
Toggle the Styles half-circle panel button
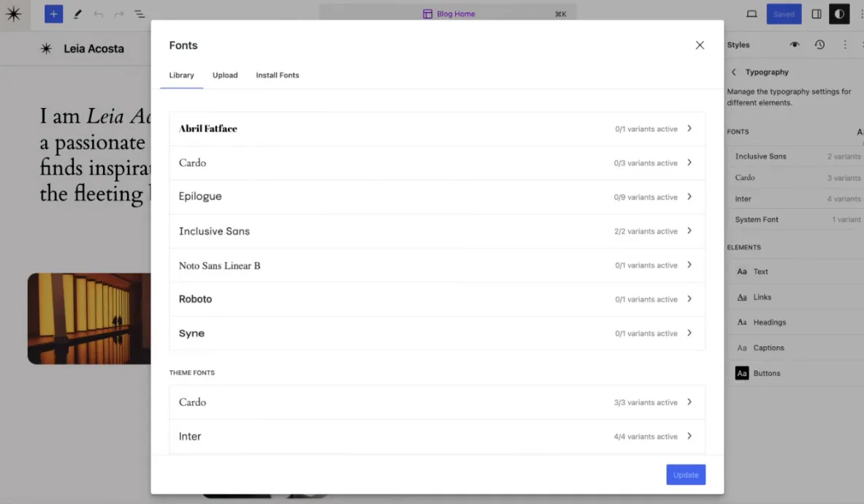839,14
